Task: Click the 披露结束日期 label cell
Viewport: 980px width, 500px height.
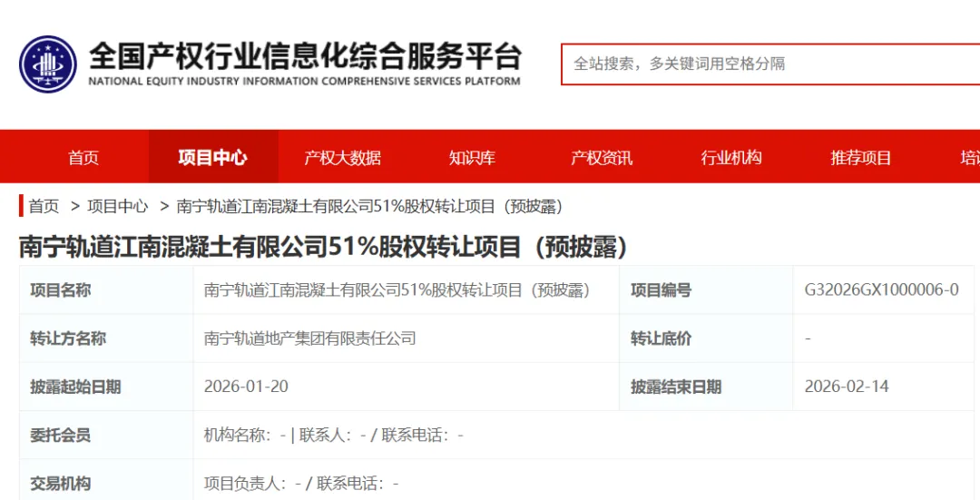Action: (706, 387)
